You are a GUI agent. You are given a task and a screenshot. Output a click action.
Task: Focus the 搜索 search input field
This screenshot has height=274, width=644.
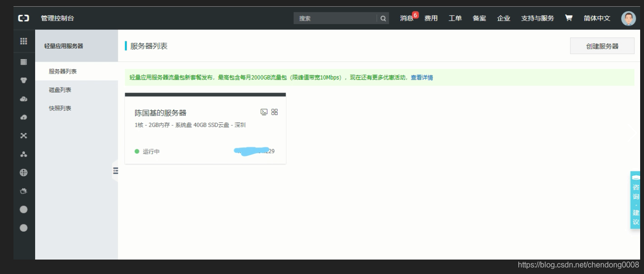coord(335,19)
